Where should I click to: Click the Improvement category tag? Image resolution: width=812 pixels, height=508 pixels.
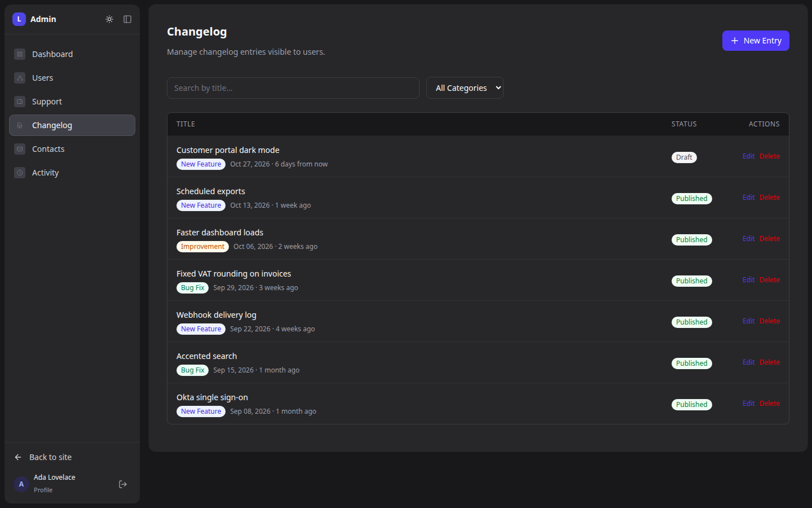click(202, 247)
